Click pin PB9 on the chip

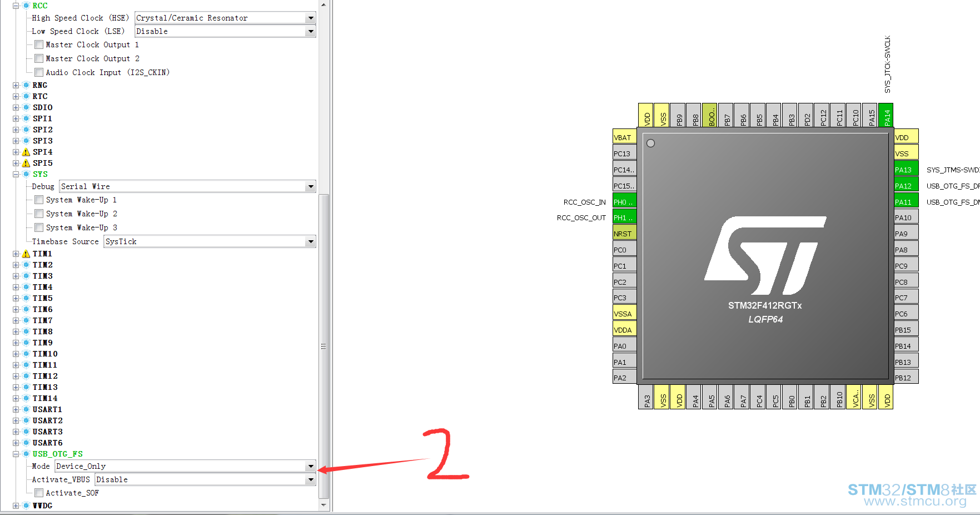(678, 115)
